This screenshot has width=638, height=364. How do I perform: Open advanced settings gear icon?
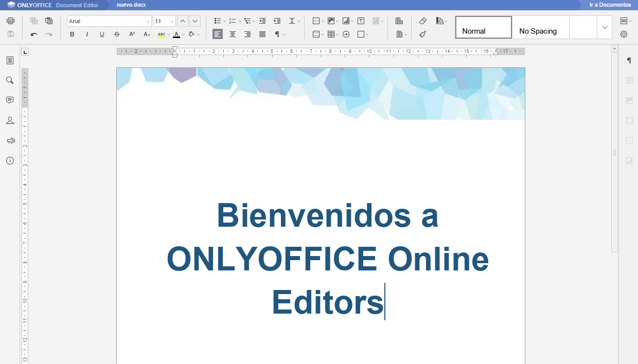(624, 34)
